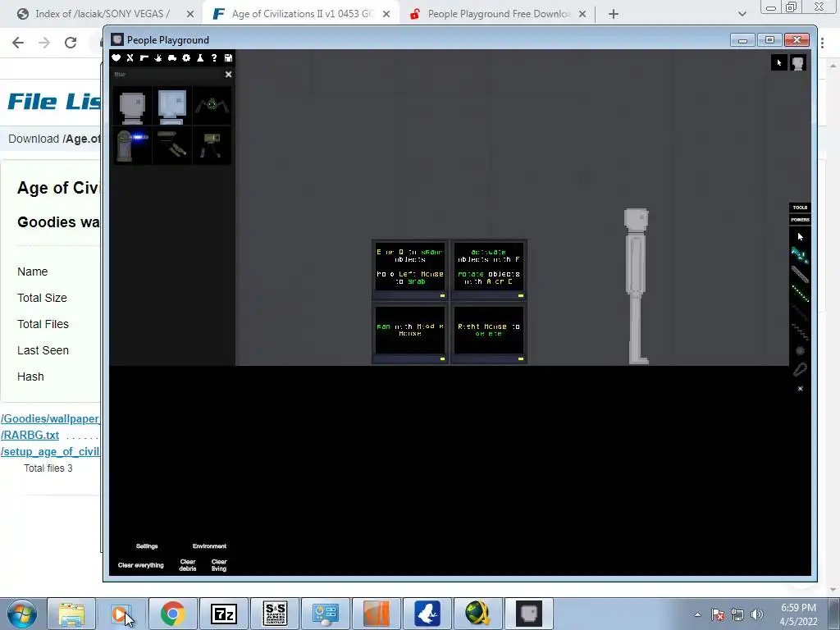The width and height of the screenshot is (840, 630).
Task: Switch to the TOOLS tab
Action: coord(800,208)
